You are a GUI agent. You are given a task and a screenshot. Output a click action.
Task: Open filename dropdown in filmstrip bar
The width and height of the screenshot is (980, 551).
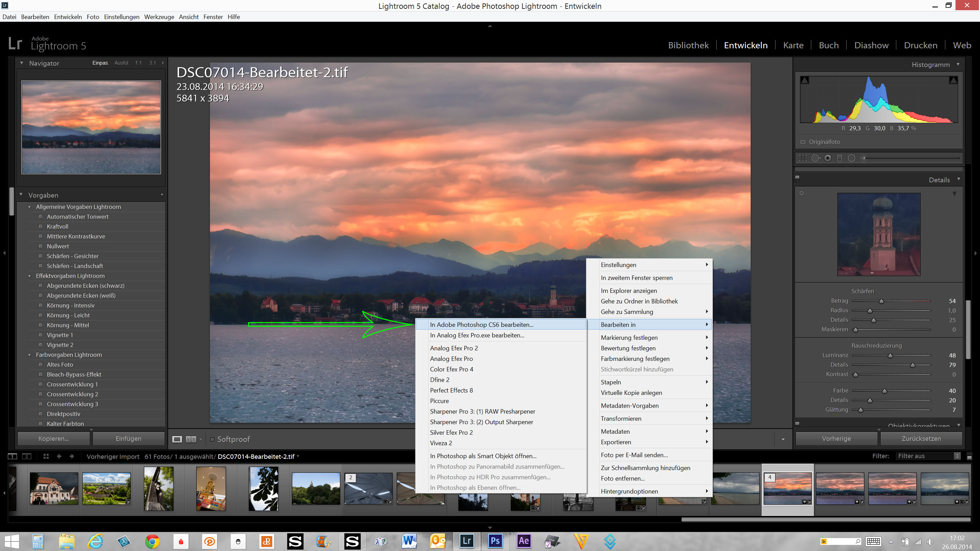298,456
